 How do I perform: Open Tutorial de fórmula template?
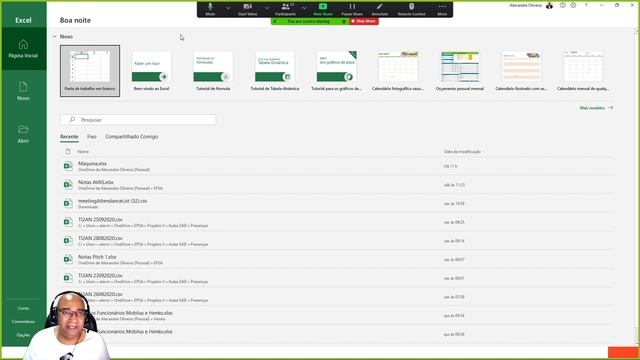(x=213, y=71)
